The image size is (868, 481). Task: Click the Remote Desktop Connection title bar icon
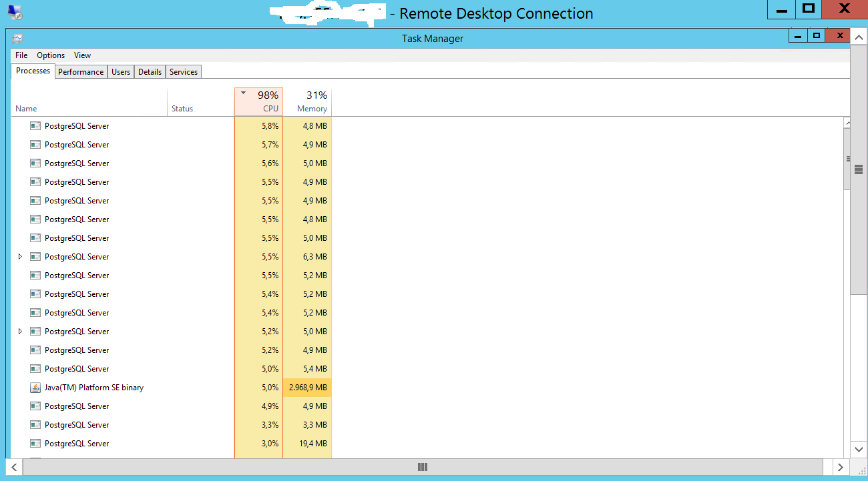point(15,12)
